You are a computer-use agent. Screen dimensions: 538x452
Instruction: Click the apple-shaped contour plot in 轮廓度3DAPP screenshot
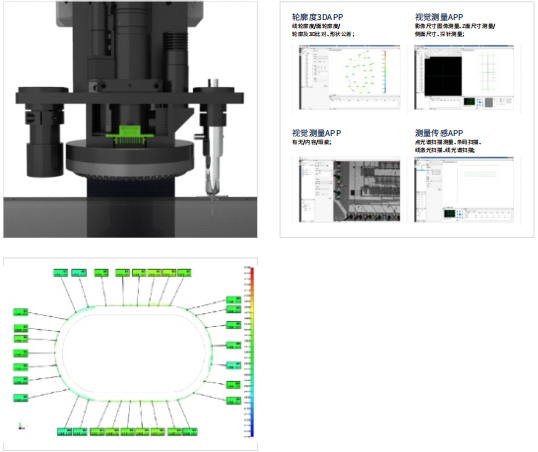pyautogui.click(x=360, y=72)
